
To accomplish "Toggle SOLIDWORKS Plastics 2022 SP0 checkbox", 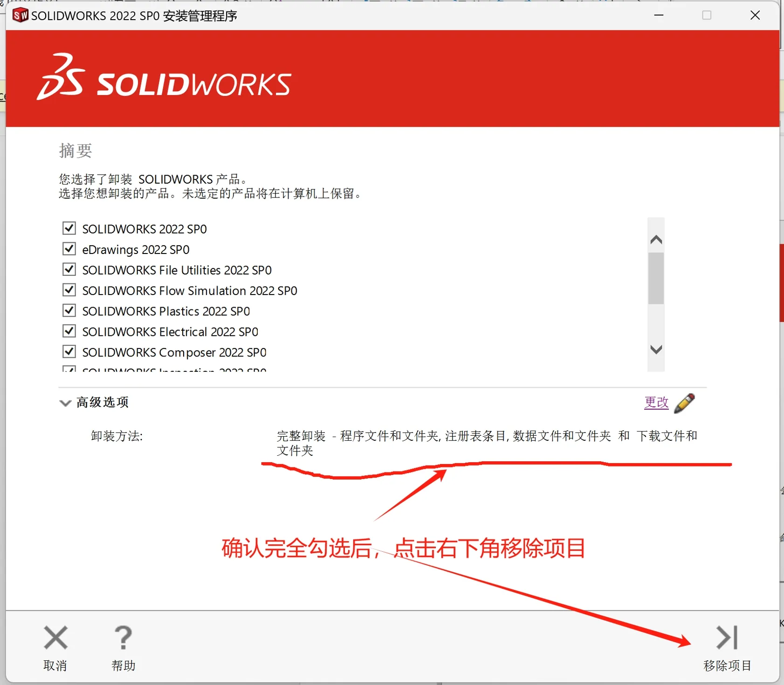I will [x=69, y=310].
